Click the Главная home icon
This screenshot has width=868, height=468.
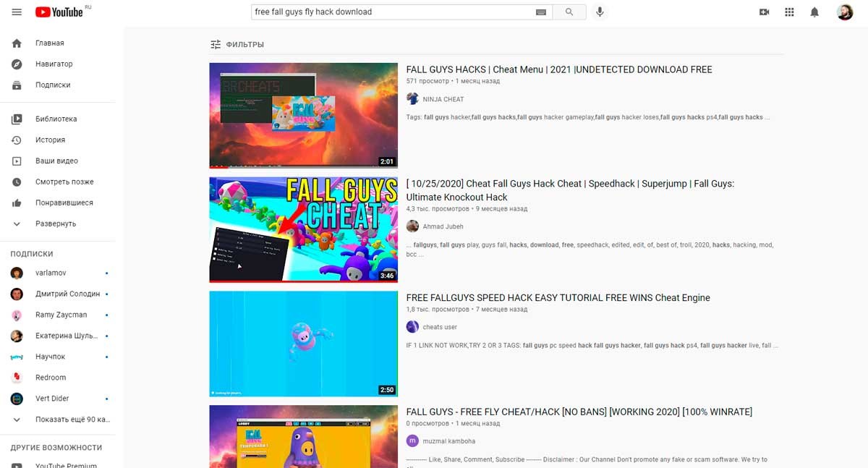click(17, 43)
